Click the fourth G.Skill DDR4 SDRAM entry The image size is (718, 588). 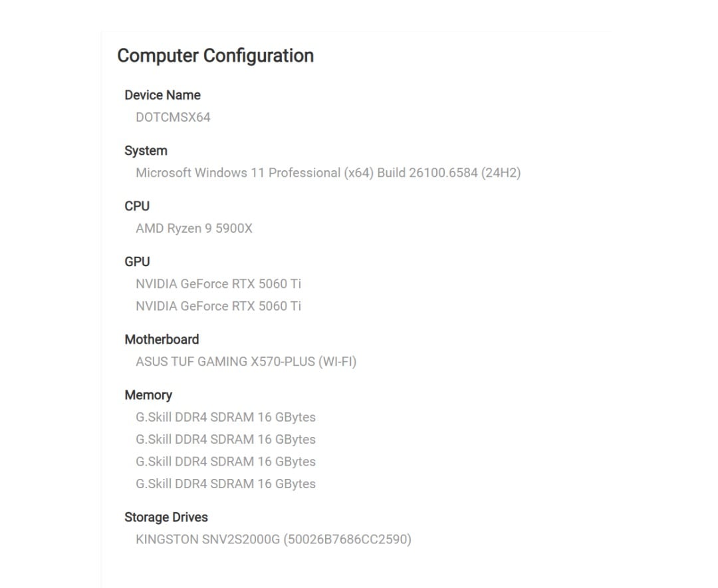point(226,484)
